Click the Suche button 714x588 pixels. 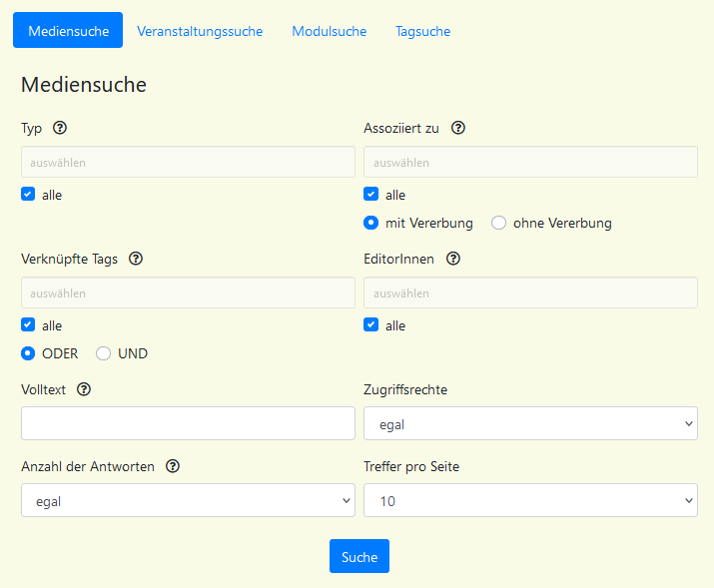(x=359, y=557)
